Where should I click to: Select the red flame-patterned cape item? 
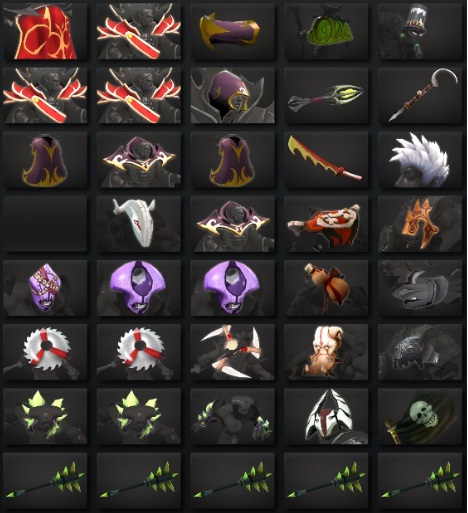(45, 32)
